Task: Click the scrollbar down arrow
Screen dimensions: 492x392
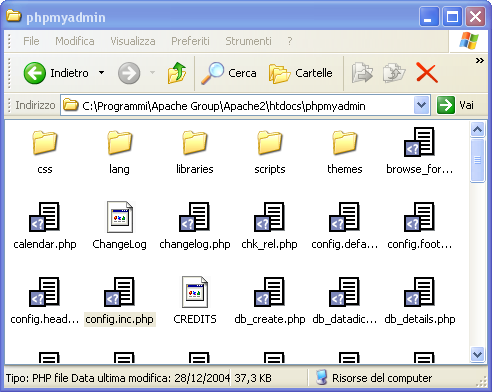Action: point(477,354)
